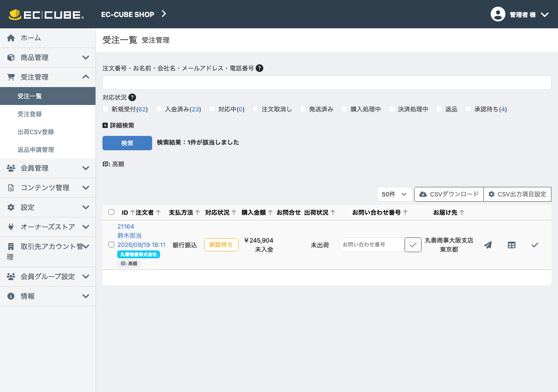Go to ホーム in the sidebar
This screenshot has height=392, width=558.
(48, 38)
